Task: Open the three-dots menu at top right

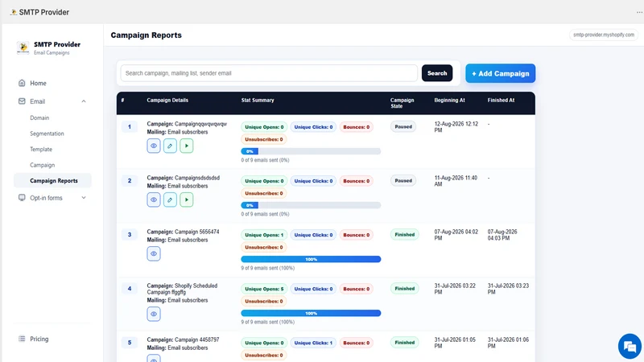Action: 639,12
